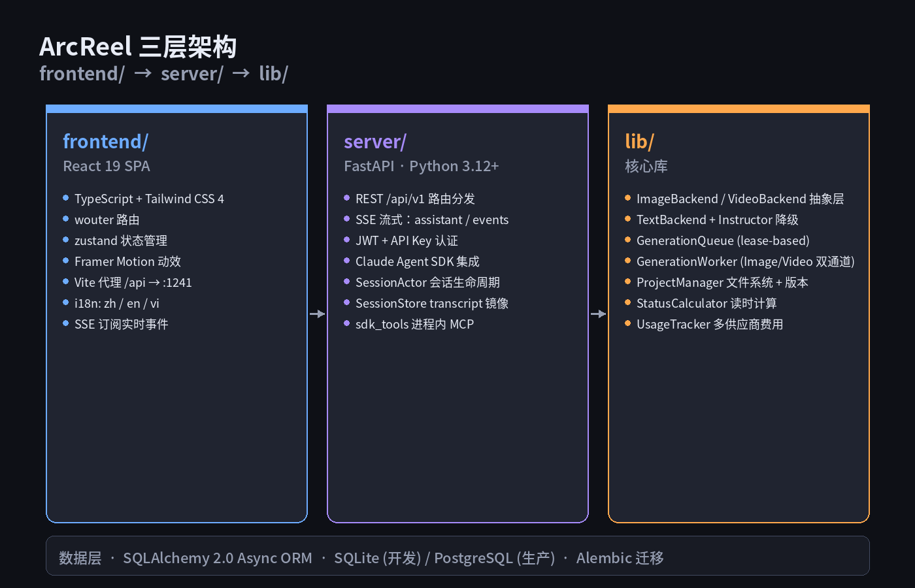This screenshot has height=588, width=915.
Task: Select the "核心库" subheading
Action: click(x=646, y=167)
